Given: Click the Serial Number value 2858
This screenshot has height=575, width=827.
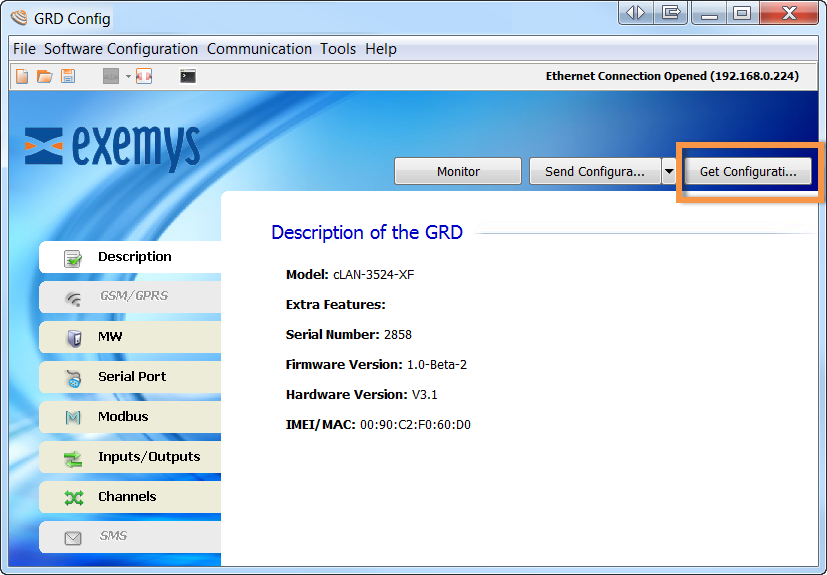Looking at the screenshot, I should point(398,335).
